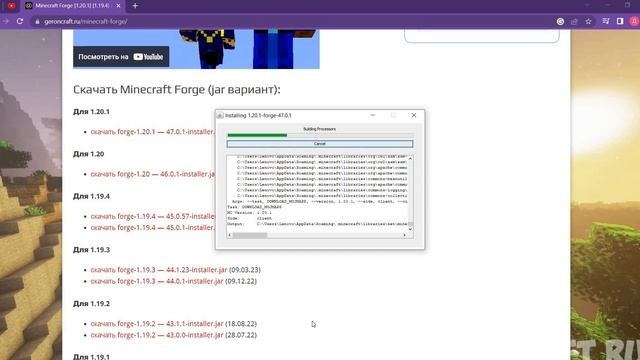This screenshot has height=360, width=640.
Task: Click the installer log horizontal scrollbar thumb
Action: 250,235
